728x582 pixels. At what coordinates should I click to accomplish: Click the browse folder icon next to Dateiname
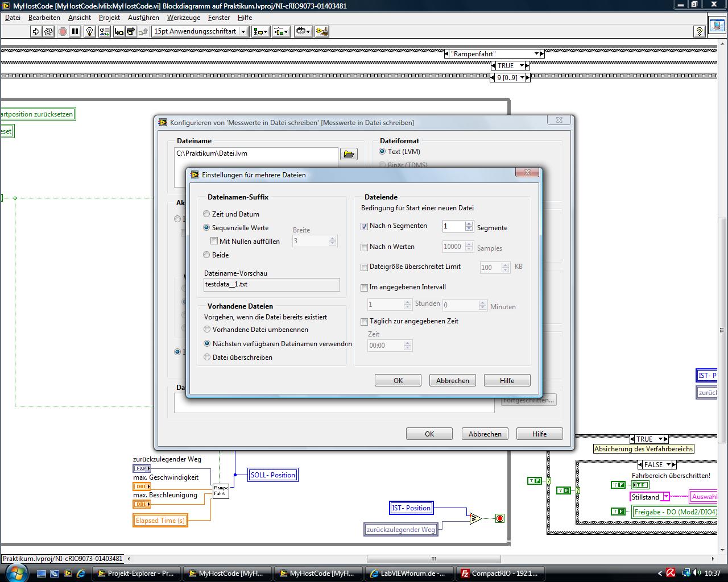click(349, 154)
